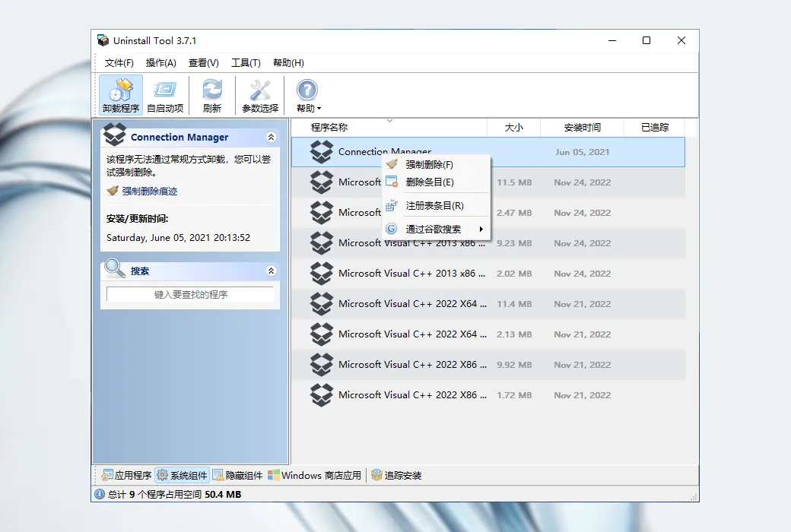Click icon of the 2.02 MB program row
The width and height of the screenshot is (791, 532).
click(x=321, y=274)
